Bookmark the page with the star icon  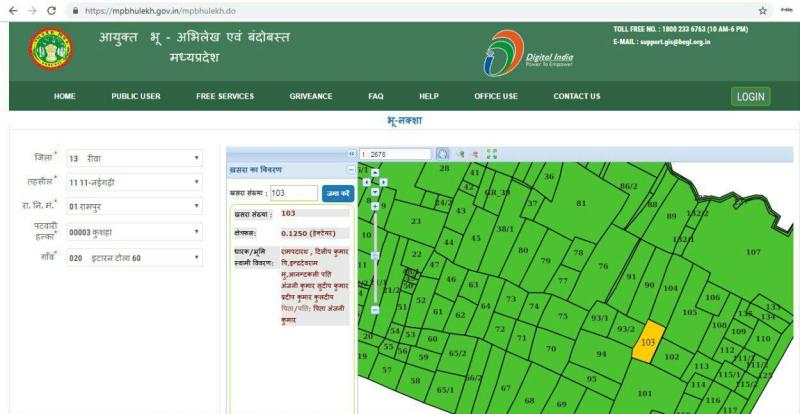(x=763, y=11)
